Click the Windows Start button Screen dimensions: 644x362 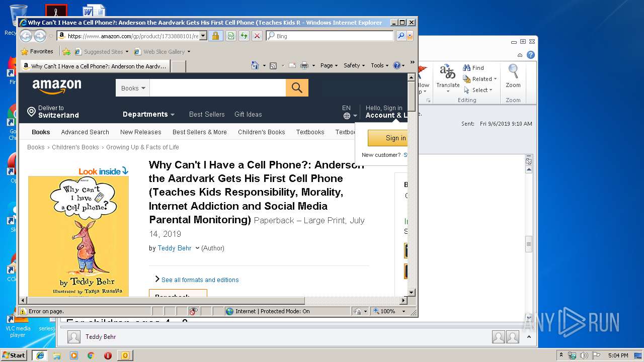click(x=14, y=355)
